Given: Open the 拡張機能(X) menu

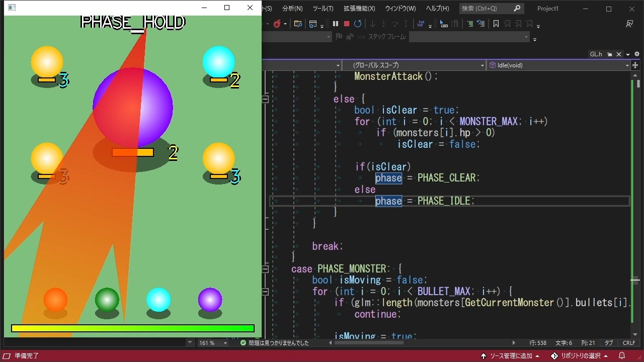Looking at the screenshot, I should coord(359,9).
